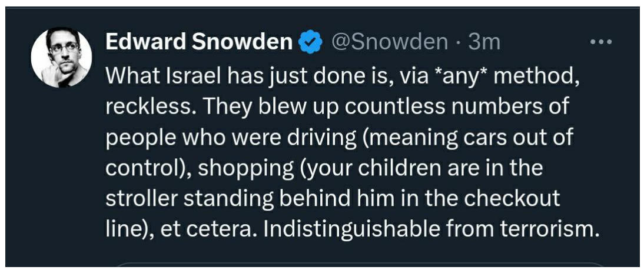Click the word "checkout" in the tweet

[512, 199]
